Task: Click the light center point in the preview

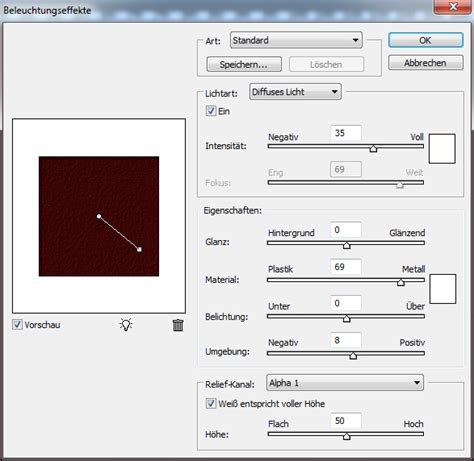Action: coord(99,217)
